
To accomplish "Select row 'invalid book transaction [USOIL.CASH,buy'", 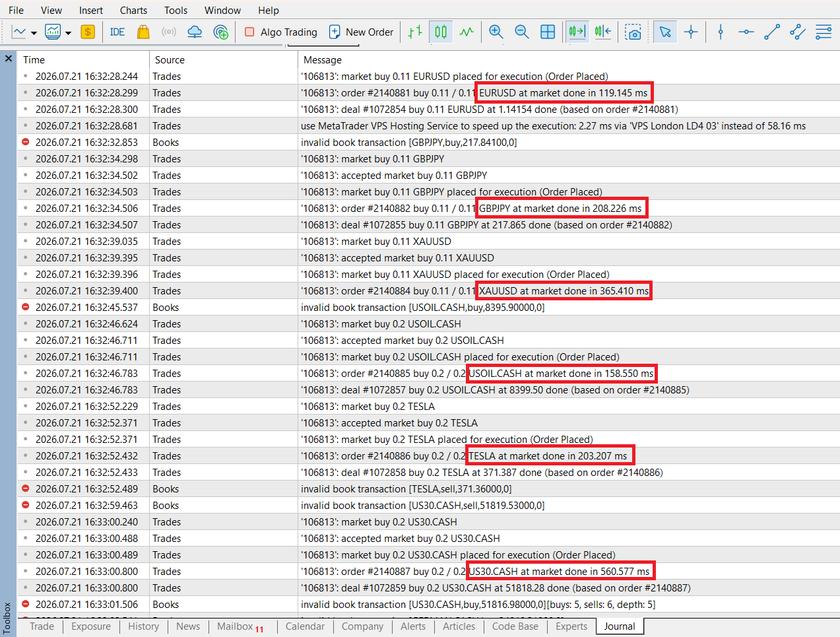I will click(x=429, y=307).
